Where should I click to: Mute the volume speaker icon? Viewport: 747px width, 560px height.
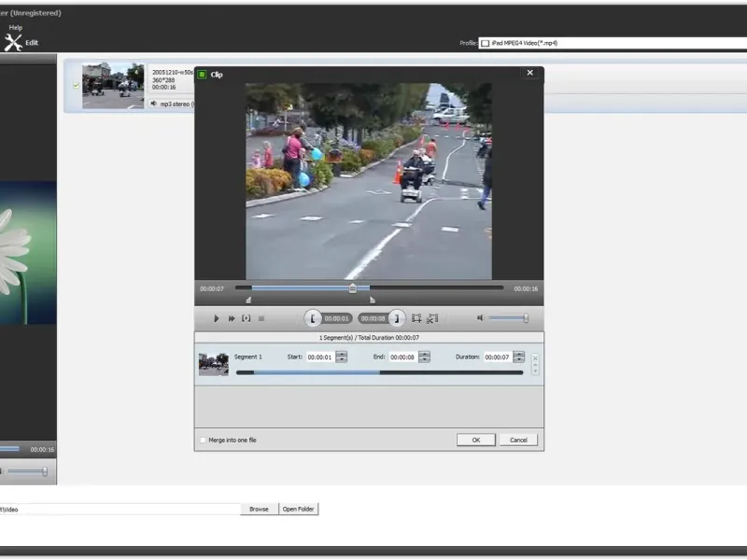(480, 318)
